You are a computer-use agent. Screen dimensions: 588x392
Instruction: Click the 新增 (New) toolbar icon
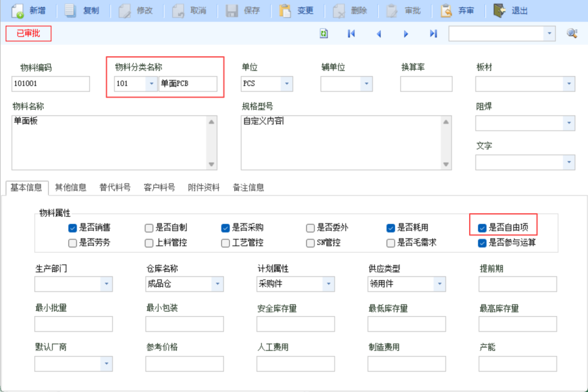point(18,10)
